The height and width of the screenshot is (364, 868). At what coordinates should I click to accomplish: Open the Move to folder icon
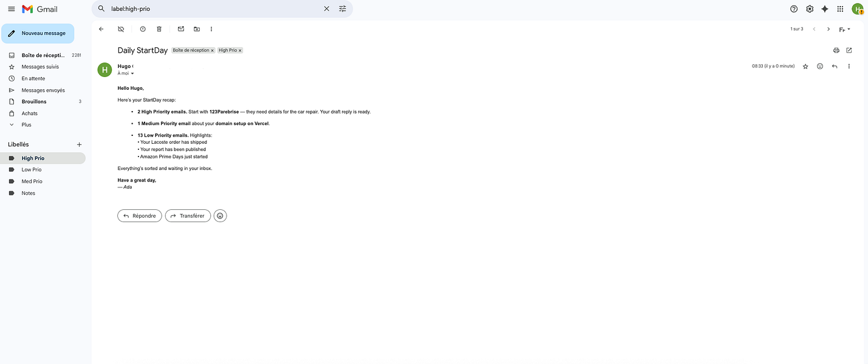[x=197, y=29]
